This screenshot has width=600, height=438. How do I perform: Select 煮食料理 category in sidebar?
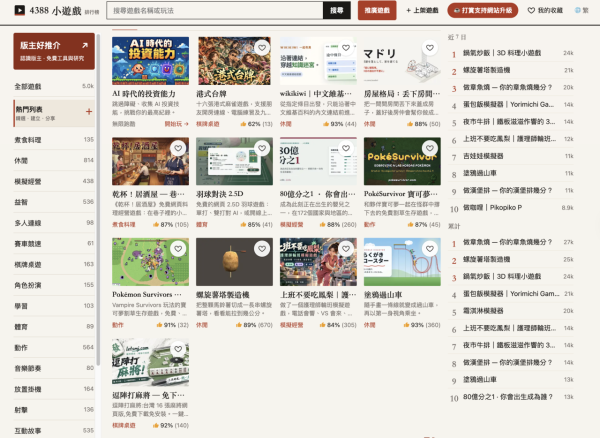(54, 140)
